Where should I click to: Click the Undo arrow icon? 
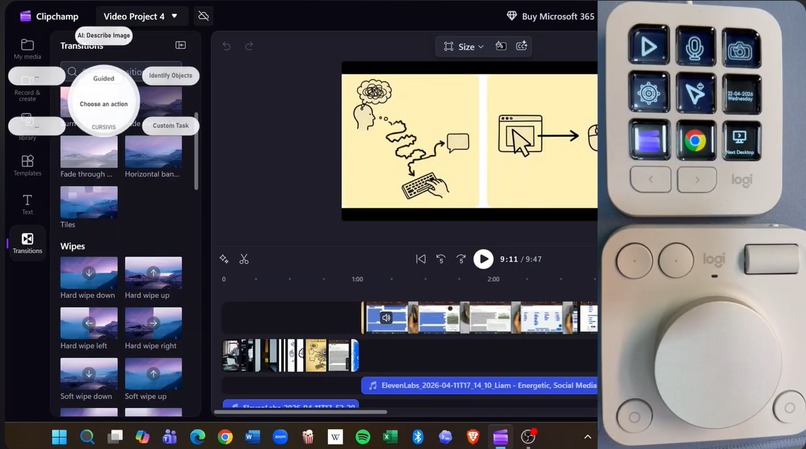226,46
